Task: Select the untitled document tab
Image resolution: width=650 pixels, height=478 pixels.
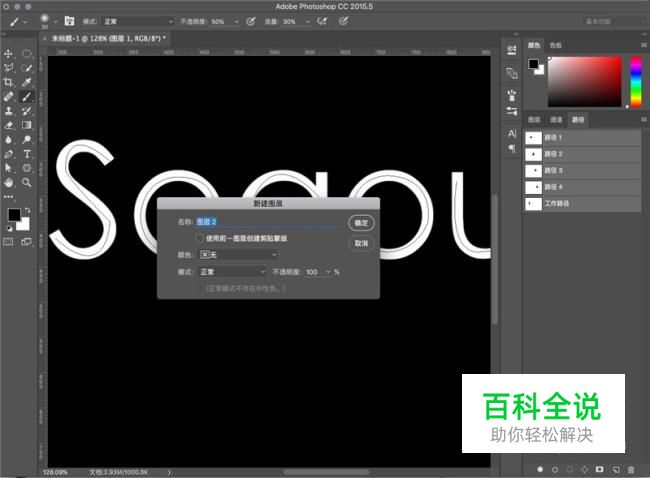Action: [109, 39]
